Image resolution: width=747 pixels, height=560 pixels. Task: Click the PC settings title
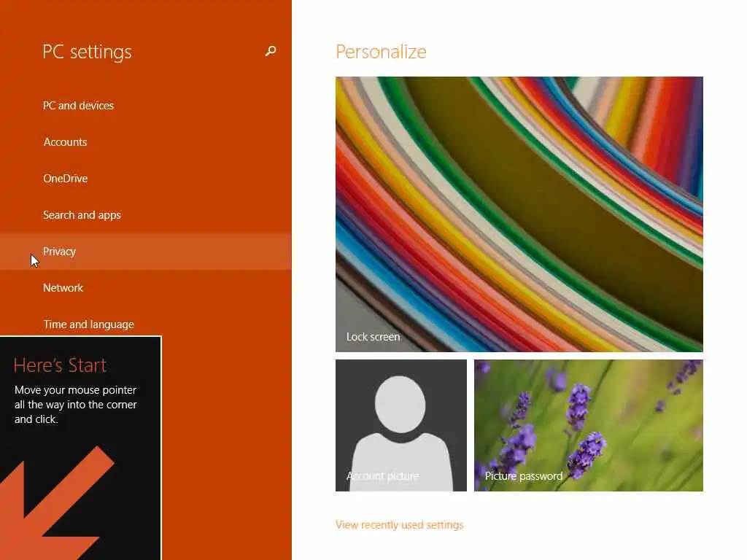87,52
